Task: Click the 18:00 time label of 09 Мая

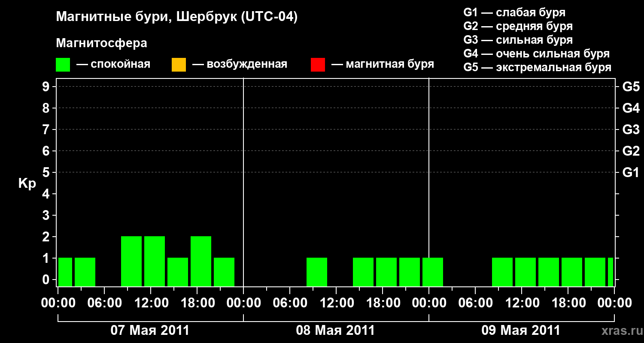Action: [x=568, y=303]
